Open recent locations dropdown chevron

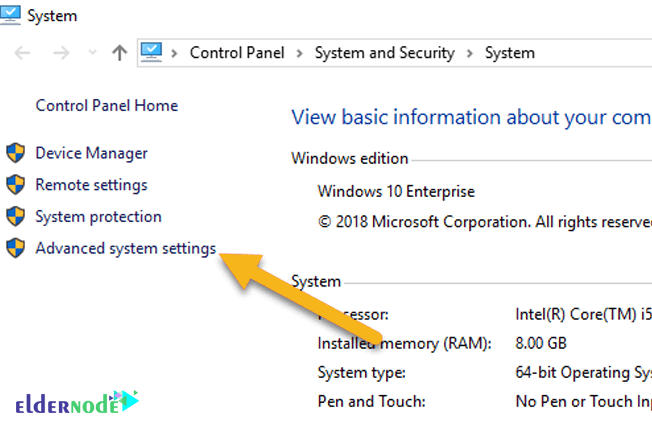pyautogui.click(x=92, y=52)
